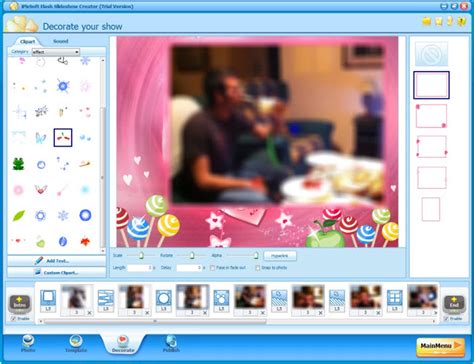
Task: Select the third, highlighted slide thumbnail
Action: [x=192, y=297]
